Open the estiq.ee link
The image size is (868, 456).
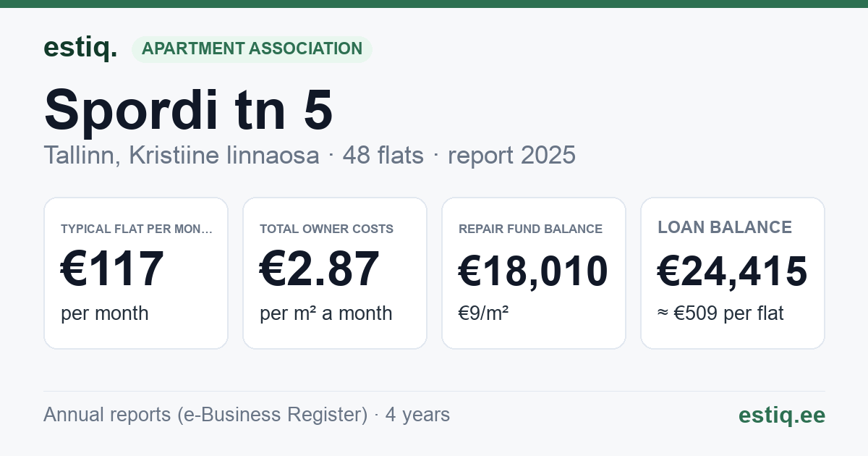coord(782,415)
